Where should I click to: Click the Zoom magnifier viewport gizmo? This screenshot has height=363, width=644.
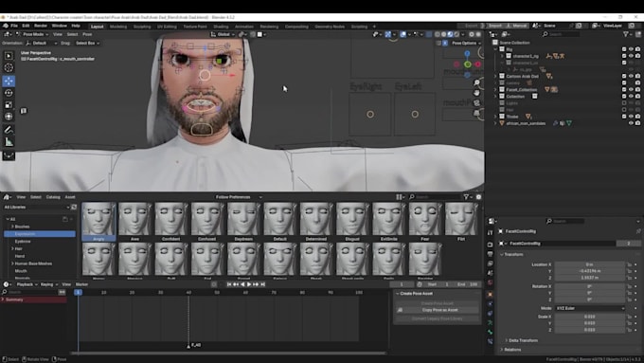(x=476, y=83)
